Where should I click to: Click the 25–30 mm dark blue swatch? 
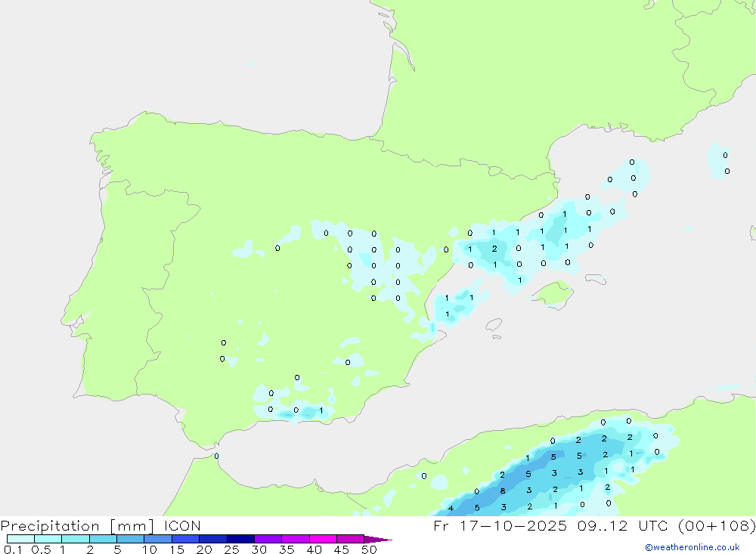[x=240, y=539]
